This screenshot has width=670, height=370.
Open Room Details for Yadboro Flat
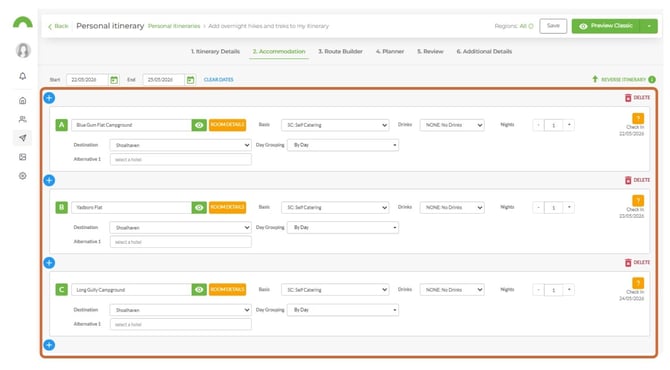point(227,207)
